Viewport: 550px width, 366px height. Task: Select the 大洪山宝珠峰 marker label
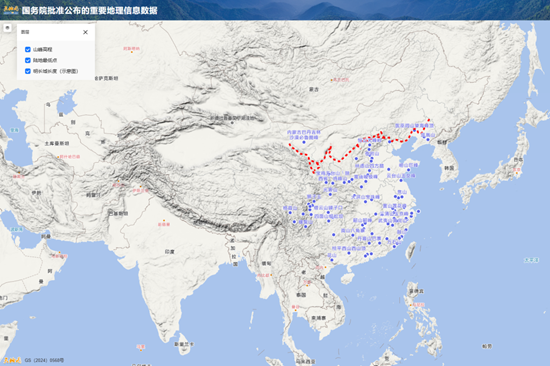(x=365, y=197)
